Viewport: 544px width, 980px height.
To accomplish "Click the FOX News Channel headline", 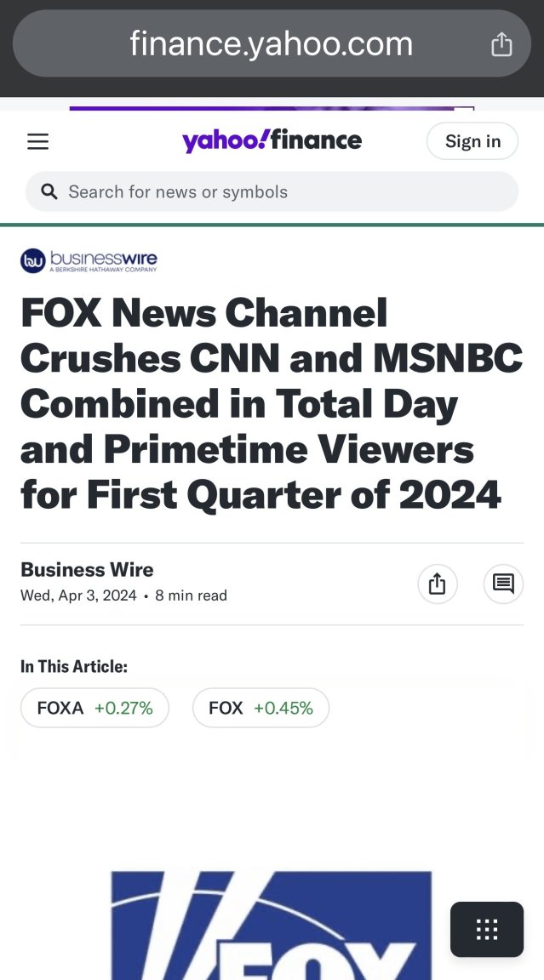I will [272, 403].
